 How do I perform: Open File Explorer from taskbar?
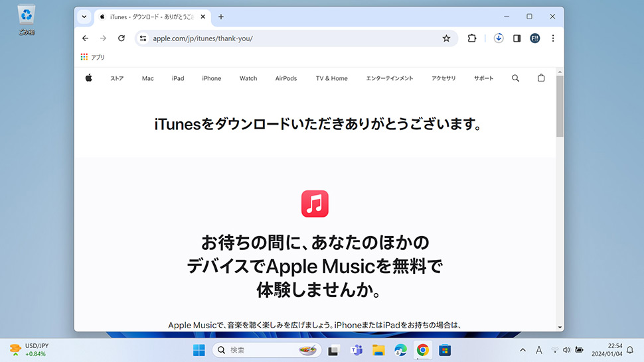[x=378, y=350]
